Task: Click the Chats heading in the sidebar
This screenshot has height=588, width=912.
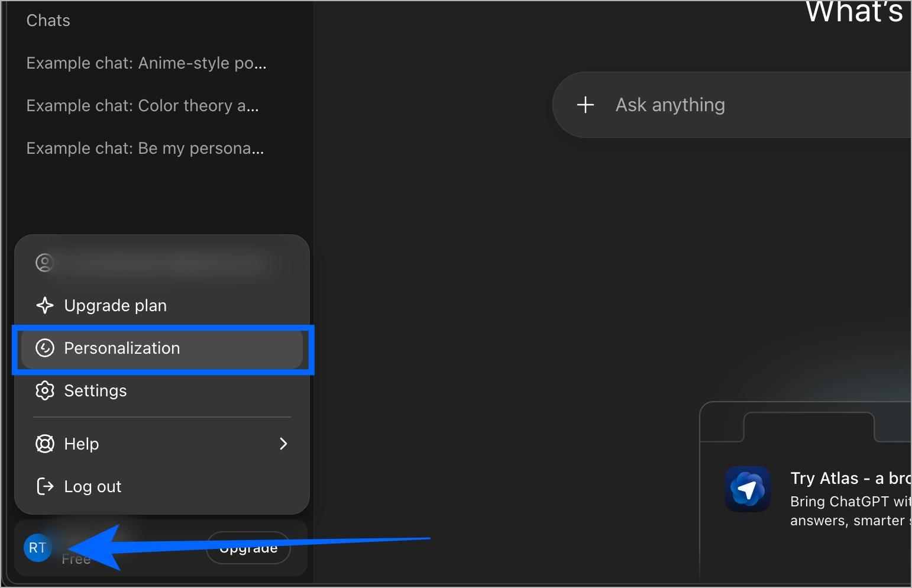Action: pos(47,20)
